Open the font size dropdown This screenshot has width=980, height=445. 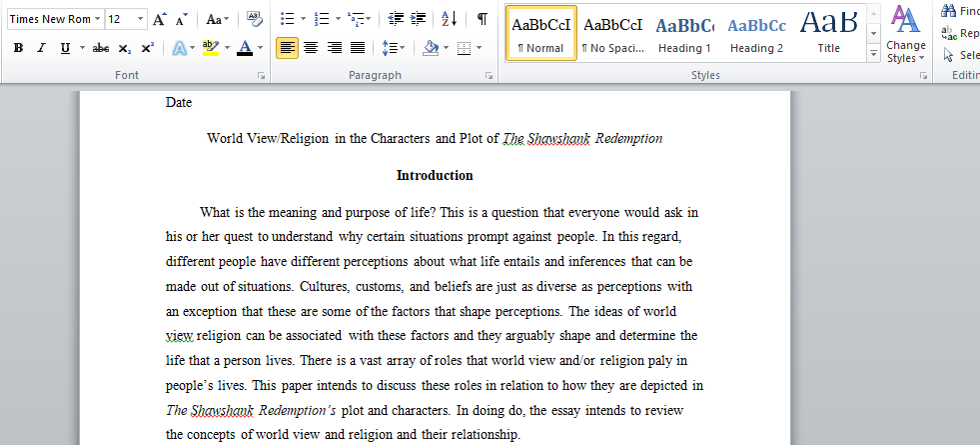141,19
